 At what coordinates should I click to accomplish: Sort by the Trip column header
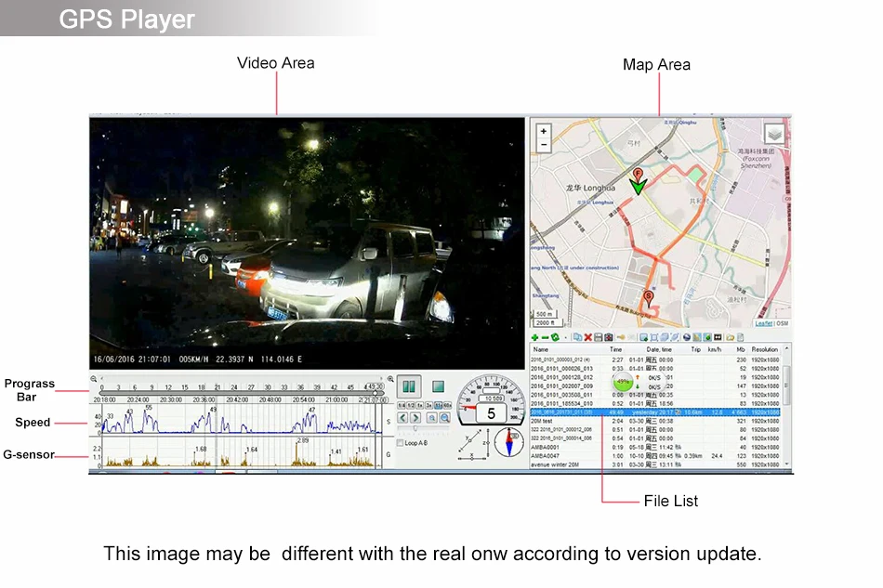click(695, 349)
